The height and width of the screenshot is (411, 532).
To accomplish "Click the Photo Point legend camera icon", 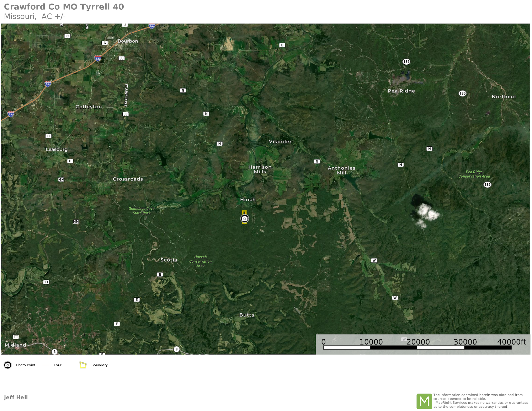I will pyautogui.click(x=8, y=365).
